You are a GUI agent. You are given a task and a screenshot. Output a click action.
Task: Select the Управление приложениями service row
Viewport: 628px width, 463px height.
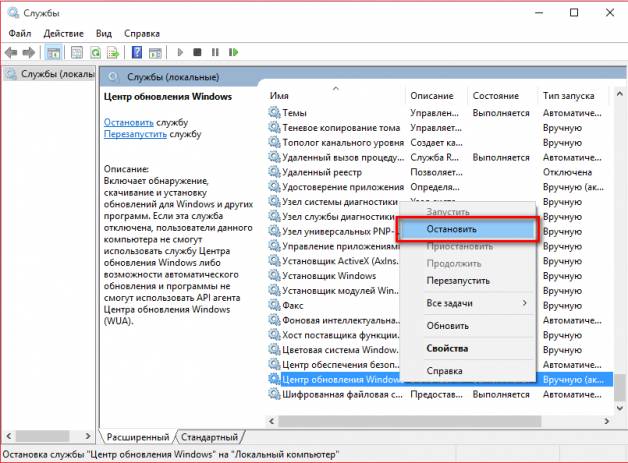pyautogui.click(x=440, y=246)
